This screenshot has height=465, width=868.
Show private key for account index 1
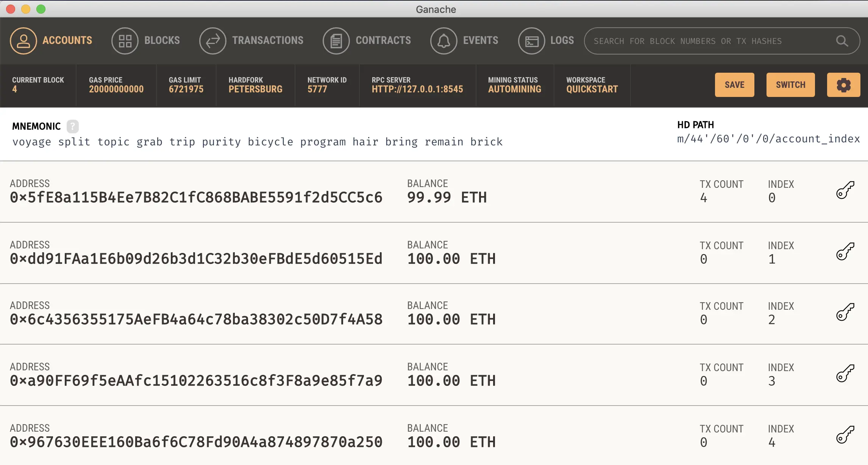click(845, 251)
